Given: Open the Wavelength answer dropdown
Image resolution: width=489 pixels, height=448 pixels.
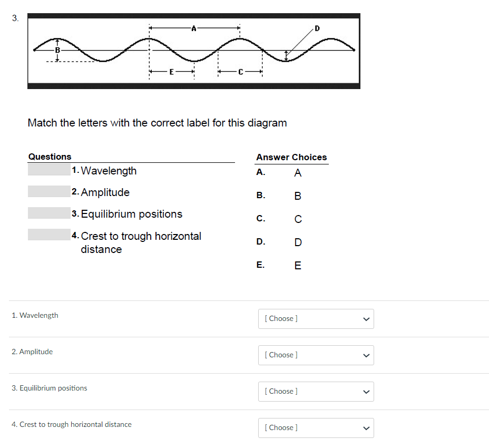Looking at the screenshot, I should pos(316,318).
